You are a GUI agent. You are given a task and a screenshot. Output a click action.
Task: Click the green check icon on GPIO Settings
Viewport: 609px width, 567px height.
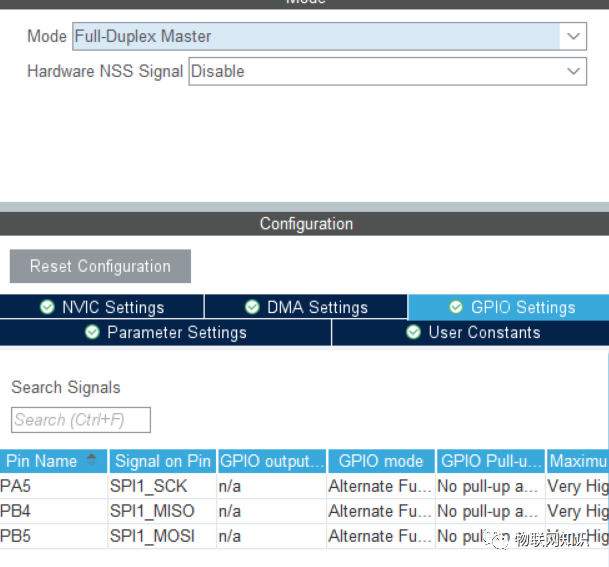pyautogui.click(x=456, y=307)
